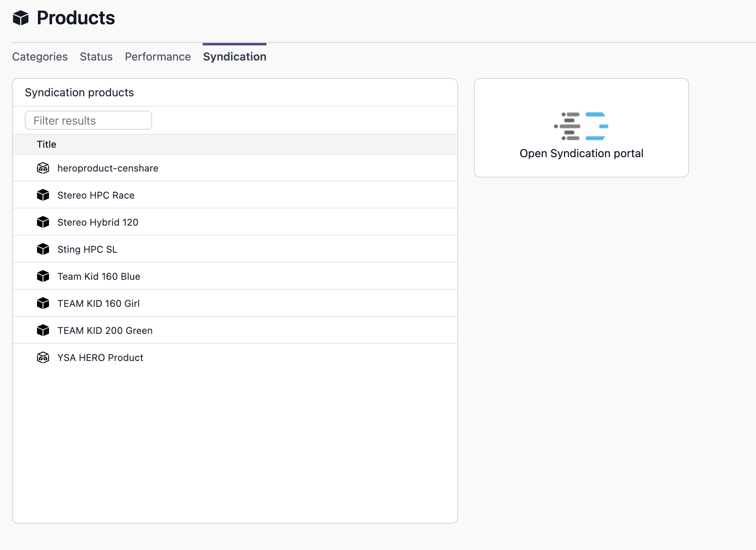Viewport: 756px width, 550px height.
Task: Click the Sting HPC SL cube icon
Action: (43, 249)
